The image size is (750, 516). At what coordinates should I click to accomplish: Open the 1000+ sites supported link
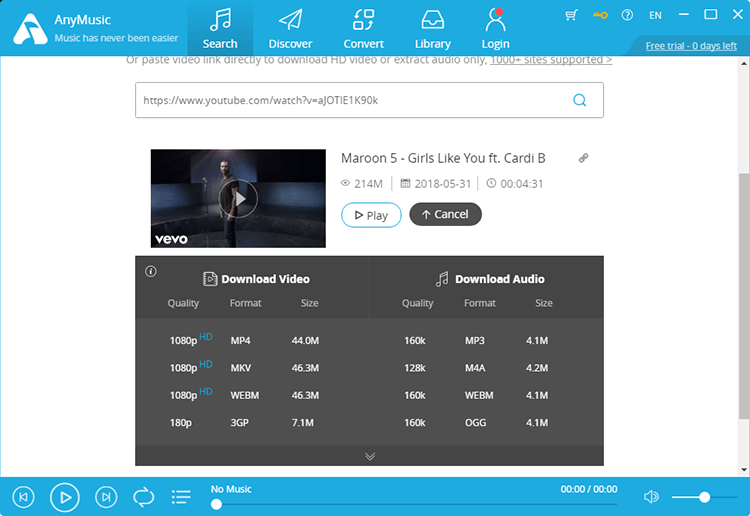[551, 60]
